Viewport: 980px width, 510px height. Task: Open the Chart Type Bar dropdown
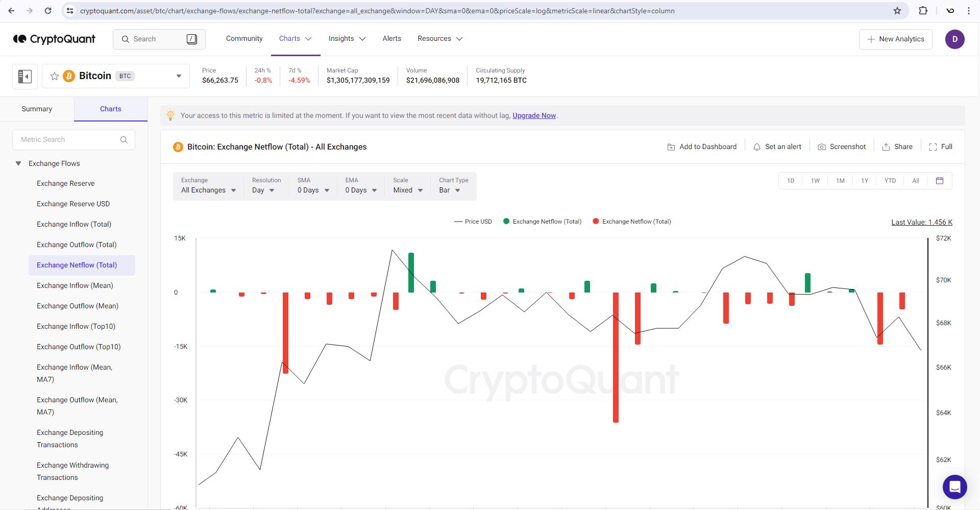[x=453, y=186]
